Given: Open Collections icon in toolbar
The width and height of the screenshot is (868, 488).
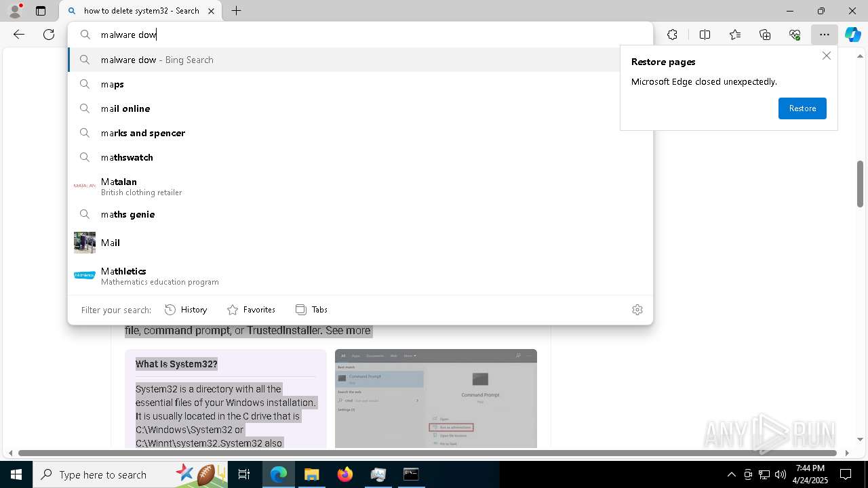Looking at the screenshot, I should coord(765,35).
